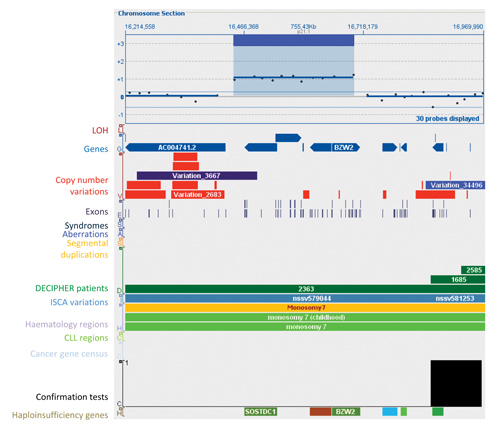Select the SOSTDC1 haploinsufficiency gene box
This screenshot has width=500, height=425.
click(x=260, y=412)
